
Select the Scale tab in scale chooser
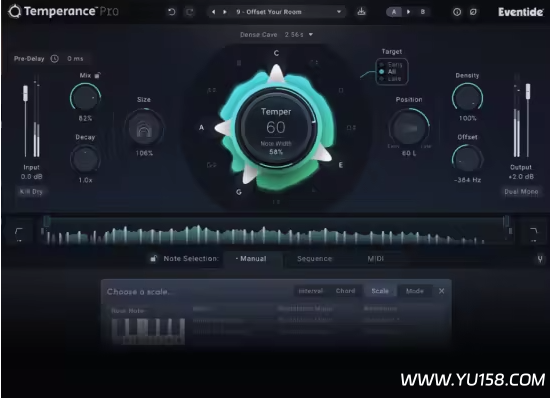pos(380,291)
